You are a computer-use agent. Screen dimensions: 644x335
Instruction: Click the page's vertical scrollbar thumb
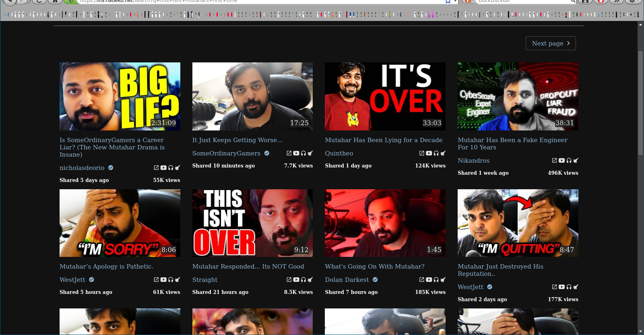coord(640,103)
